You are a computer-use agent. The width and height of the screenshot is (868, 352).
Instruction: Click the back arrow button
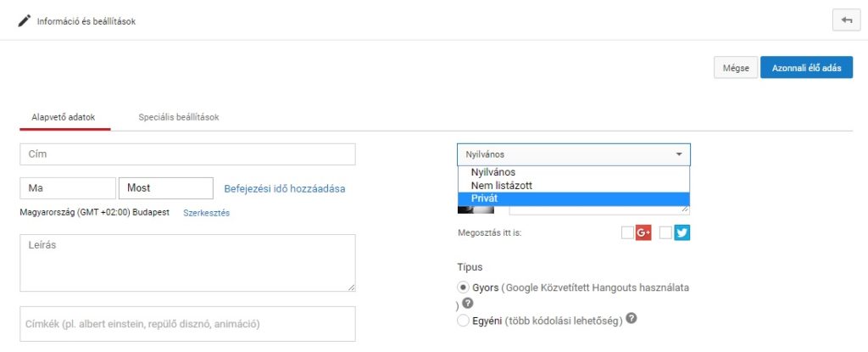[x=845, y=21]
